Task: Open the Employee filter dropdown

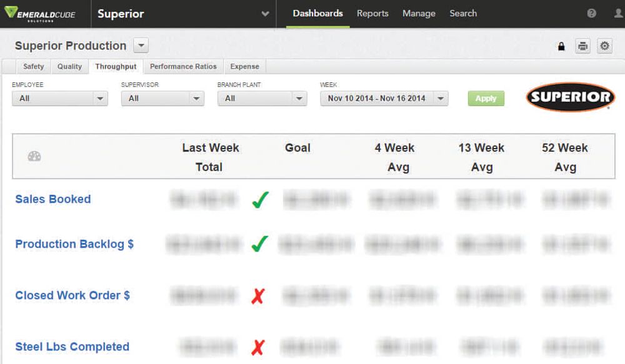Action: [60, 99]
